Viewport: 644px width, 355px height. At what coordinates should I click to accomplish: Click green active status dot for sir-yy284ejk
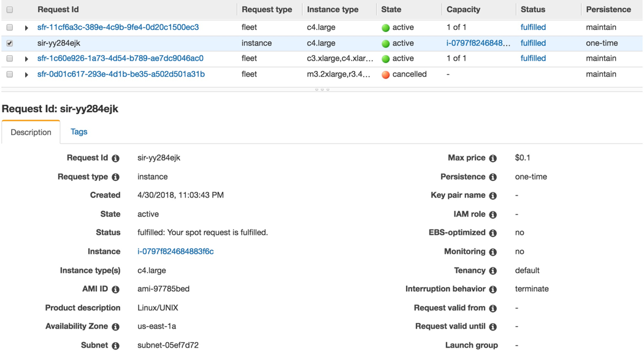pos(385,44)
